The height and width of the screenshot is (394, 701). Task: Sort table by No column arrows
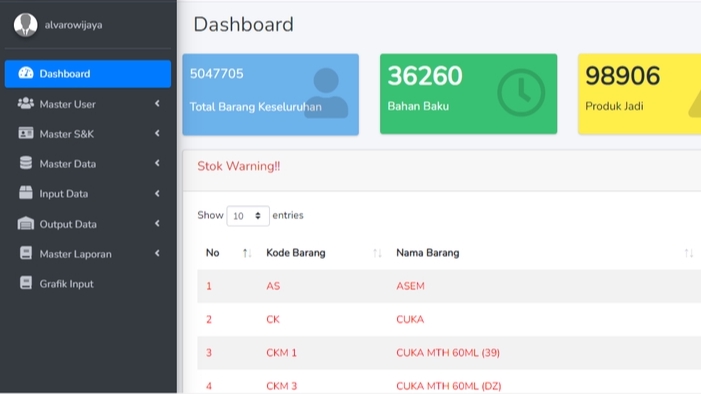pos(247,254)
